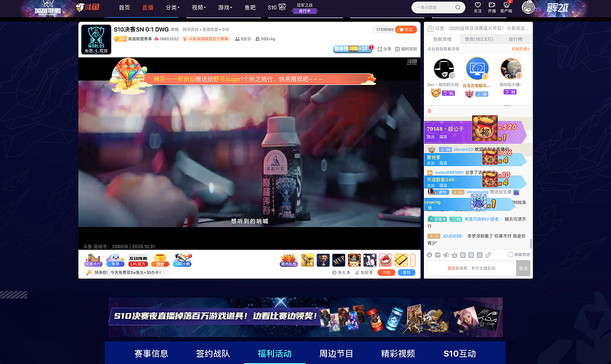Expand the gift bar up-arrow
The width and height of the screenshot is (611, 364).
(413, 260)
